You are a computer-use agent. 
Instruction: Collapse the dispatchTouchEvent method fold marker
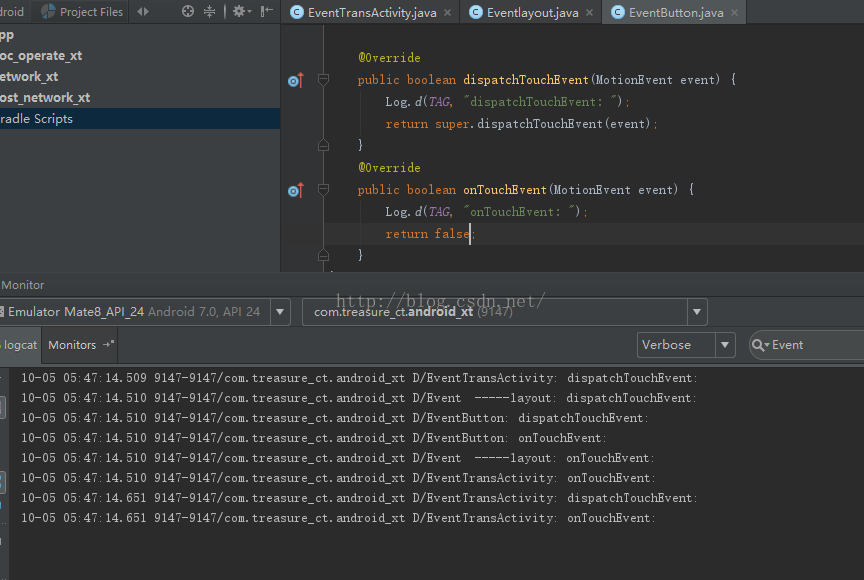(323, 80)
